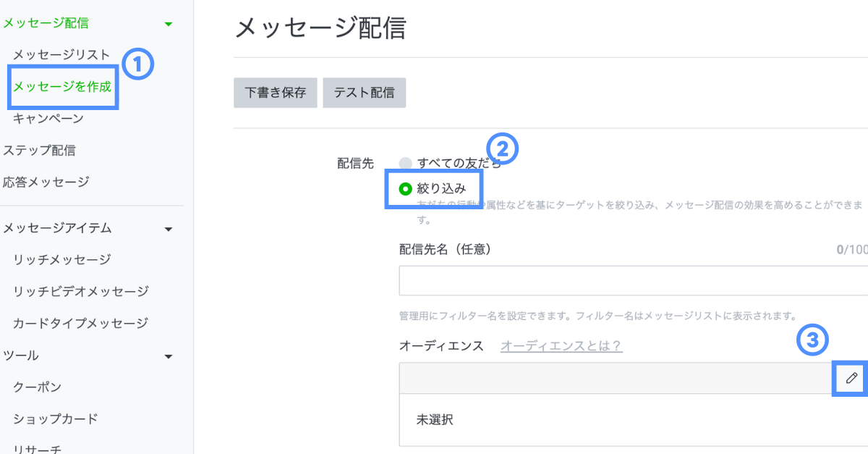
Task: Open 応答メッセージ menu item
Action: click(46, 182)
